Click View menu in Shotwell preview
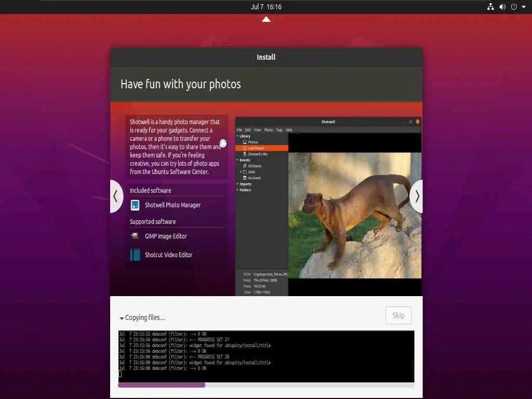This screenshot has width=532, height=399. click(x=258, y=130)
